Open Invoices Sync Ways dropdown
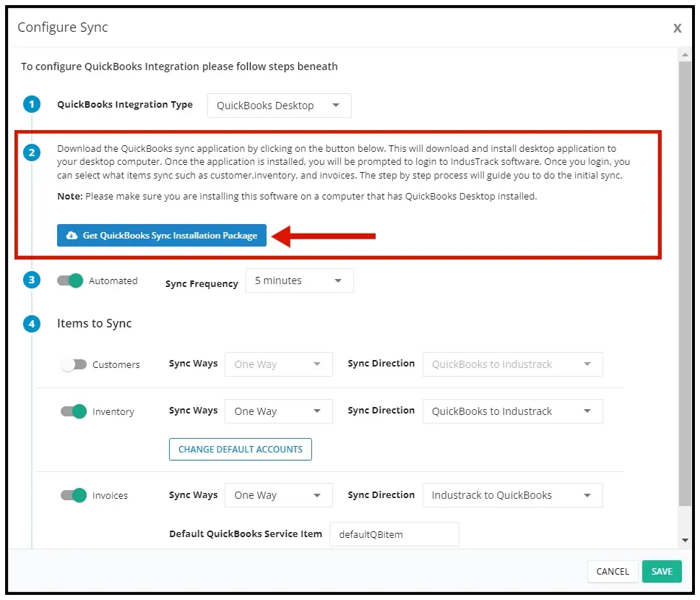The width and height of the screenshot is (700, 600). [279, 495]
